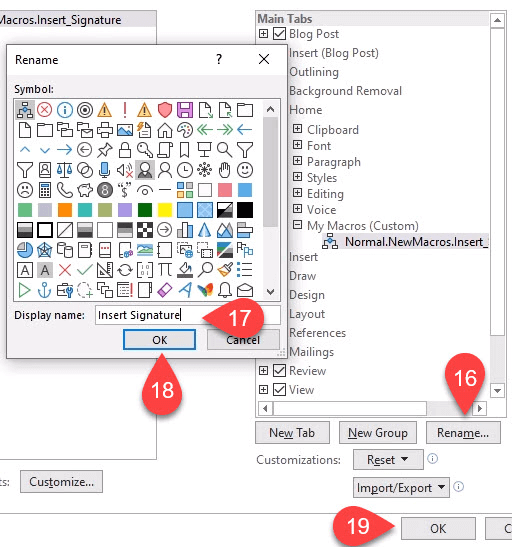Open the Import/Export dropdown

(401, 487)
